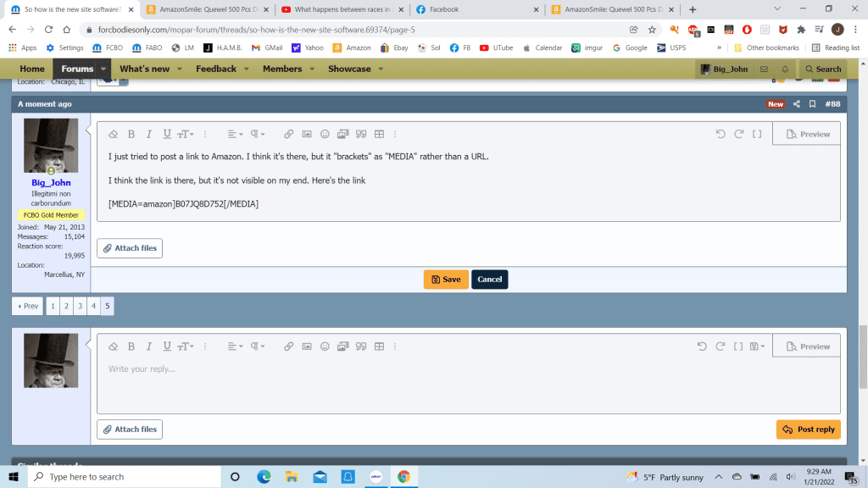The height and width of the screenshot is (488, 868).
Task: Expand the Forums navigation dropdown arrow
Action: [x=103, y=69]
